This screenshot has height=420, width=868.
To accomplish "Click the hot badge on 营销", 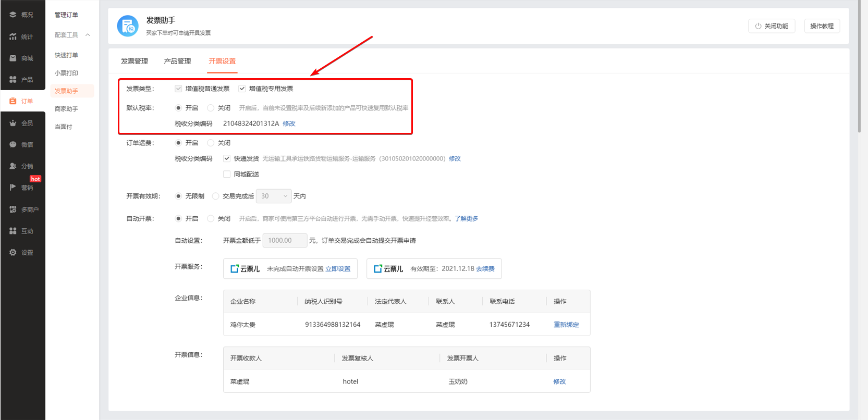I will point(35,179).
